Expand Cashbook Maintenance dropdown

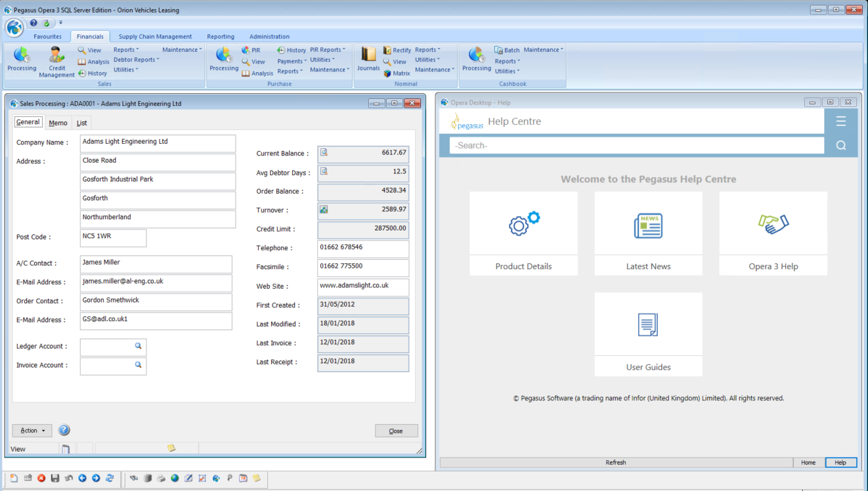tap(544, 50)
